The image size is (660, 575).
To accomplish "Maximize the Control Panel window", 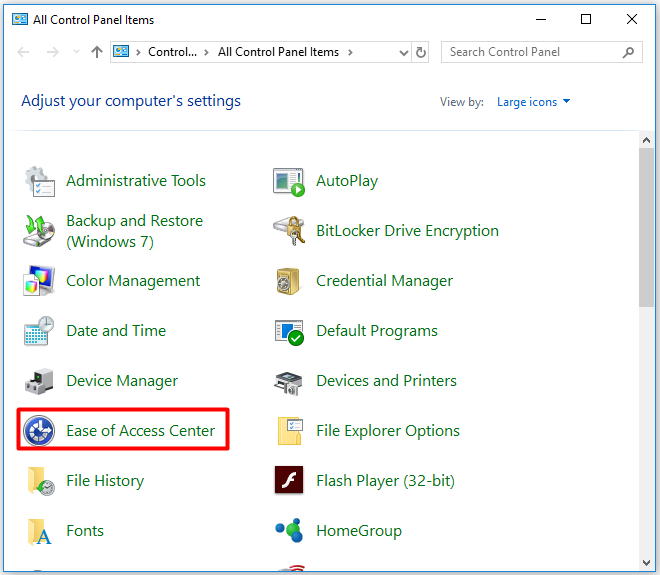I will pyautogui.click(x=585, y=19).
